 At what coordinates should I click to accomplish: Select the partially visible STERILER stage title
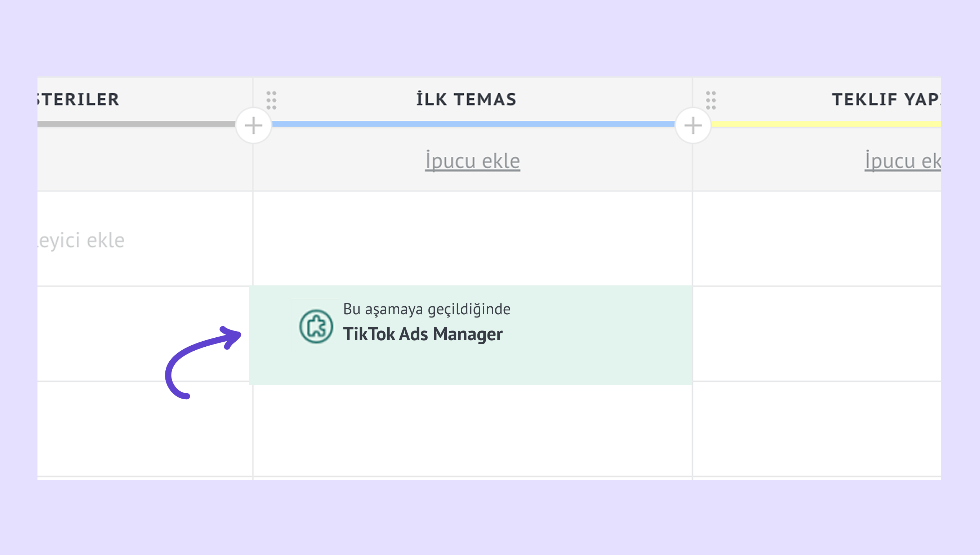79,99
